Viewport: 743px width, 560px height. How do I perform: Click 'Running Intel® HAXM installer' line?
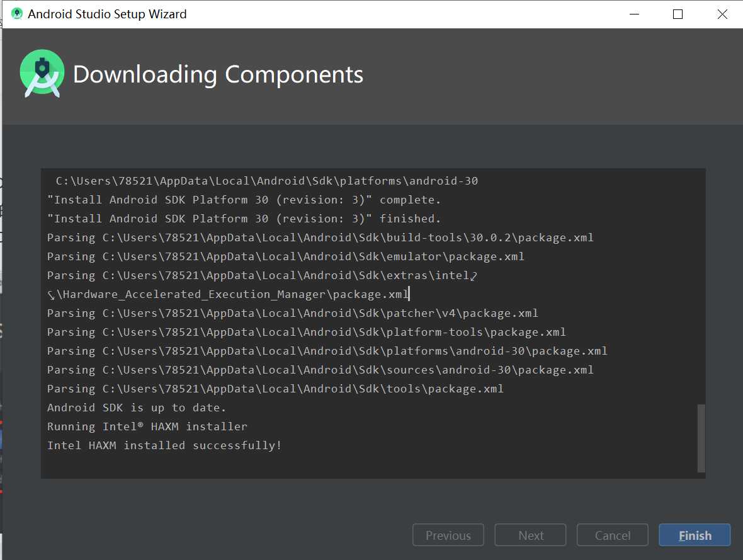pos(147,426)
